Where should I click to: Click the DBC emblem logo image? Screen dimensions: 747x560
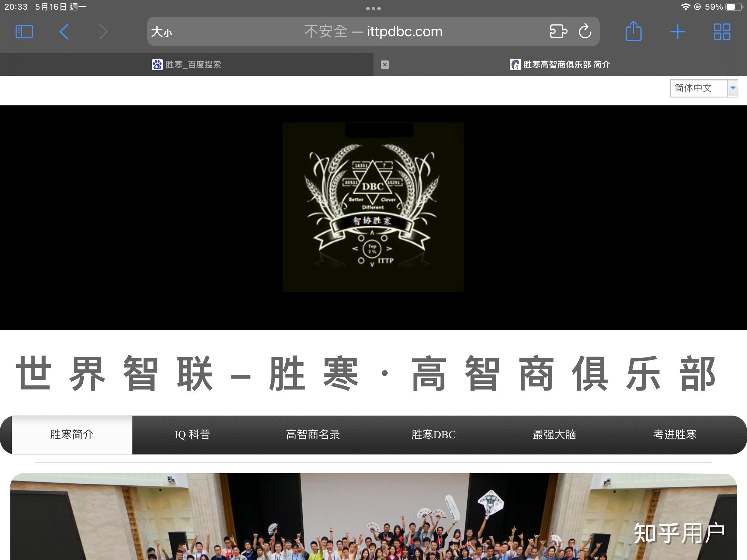(x=373, y=207)
